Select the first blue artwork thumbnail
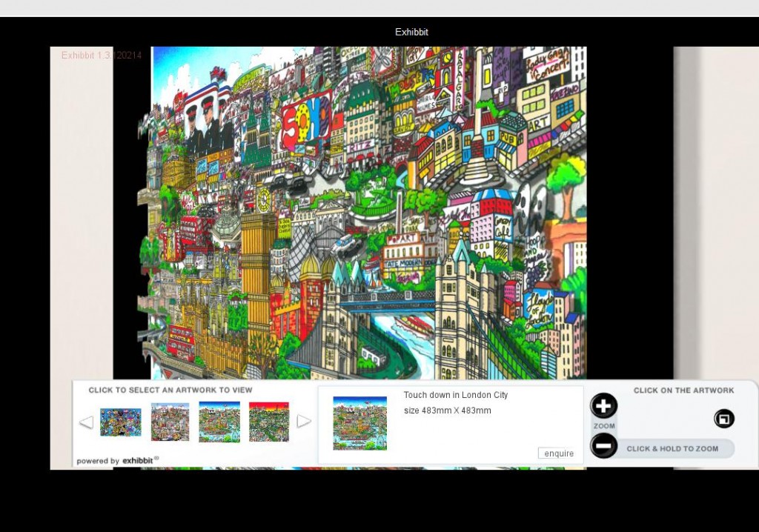The width and height of the screenshot is (759, 532). [x=121, y=422]
